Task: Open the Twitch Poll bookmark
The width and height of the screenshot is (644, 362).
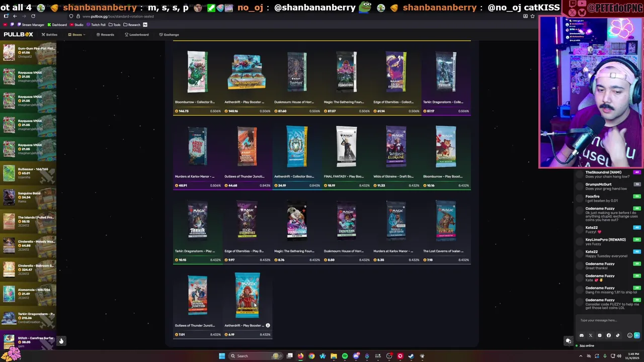Action: click(96, 25)
